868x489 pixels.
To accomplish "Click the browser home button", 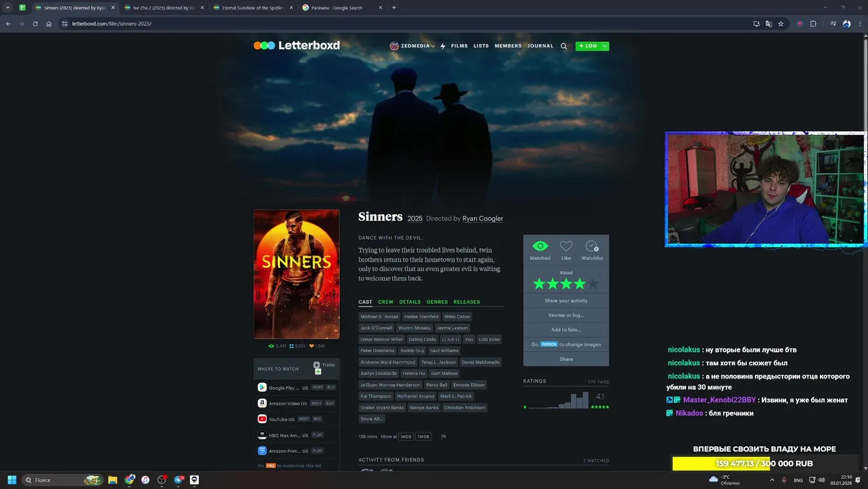I will tap(49, 24).
